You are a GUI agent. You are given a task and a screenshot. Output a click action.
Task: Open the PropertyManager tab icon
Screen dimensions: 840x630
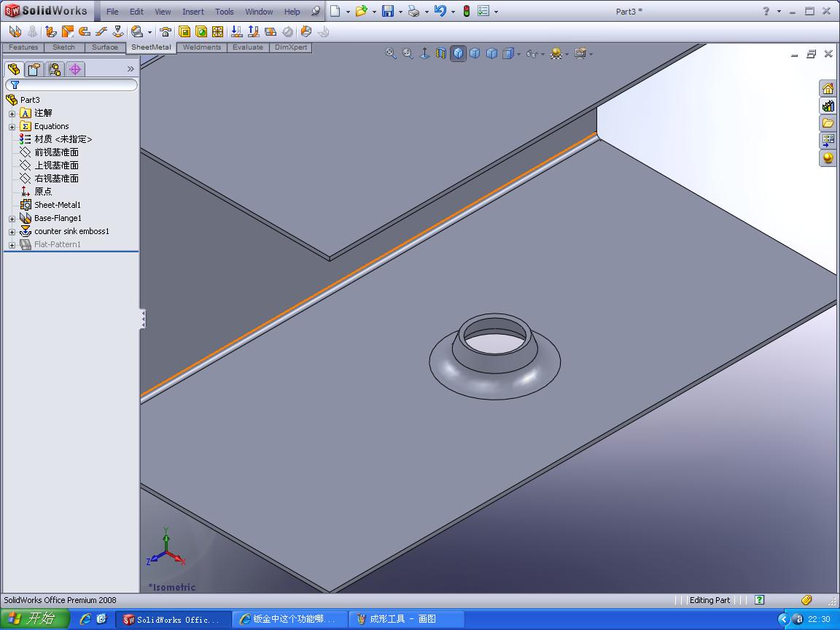coord(34,69)
